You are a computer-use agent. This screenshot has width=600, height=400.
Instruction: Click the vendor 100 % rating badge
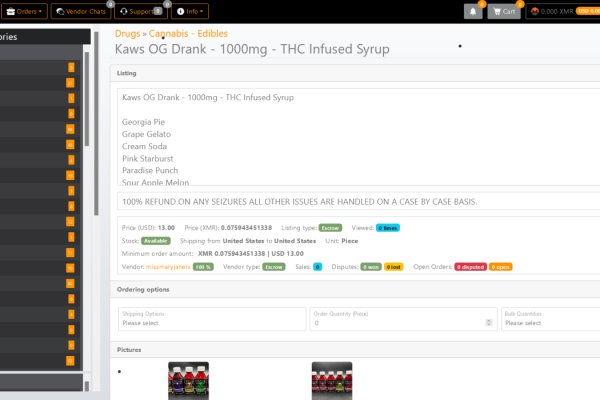point(203,267)
